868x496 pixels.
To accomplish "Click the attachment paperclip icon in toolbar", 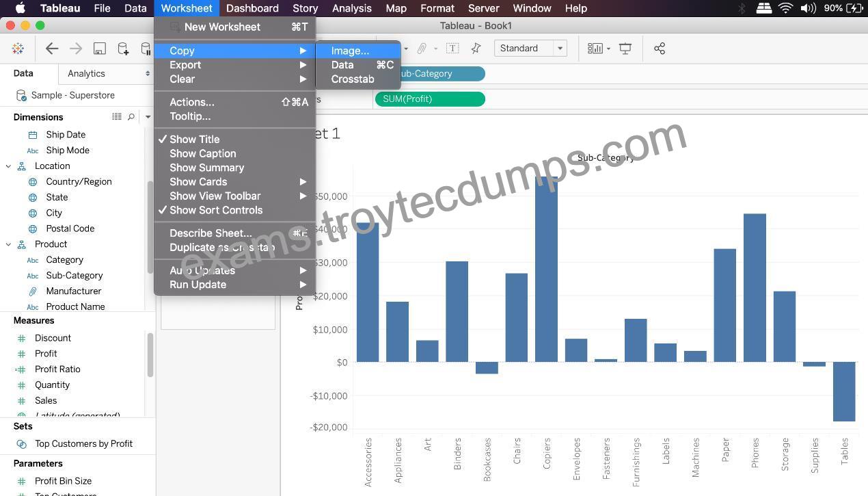I will click(x=422, y=49).
